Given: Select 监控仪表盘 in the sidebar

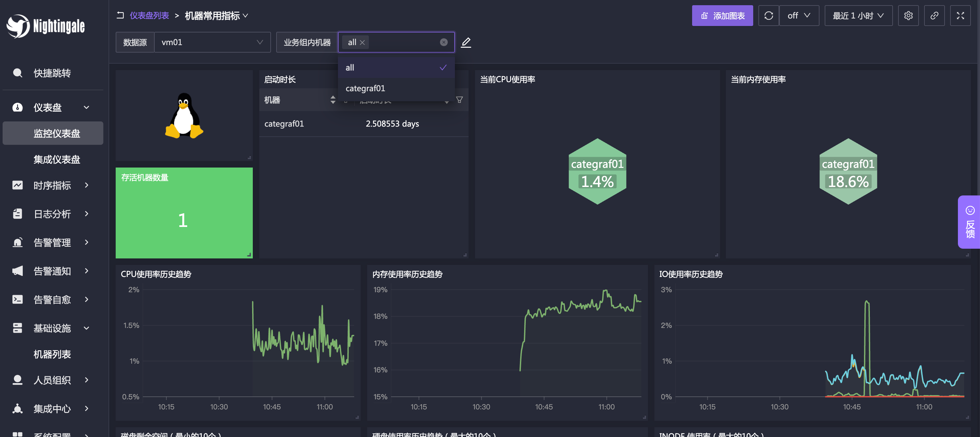Looking at the screenshot, I should coord(53,133).
